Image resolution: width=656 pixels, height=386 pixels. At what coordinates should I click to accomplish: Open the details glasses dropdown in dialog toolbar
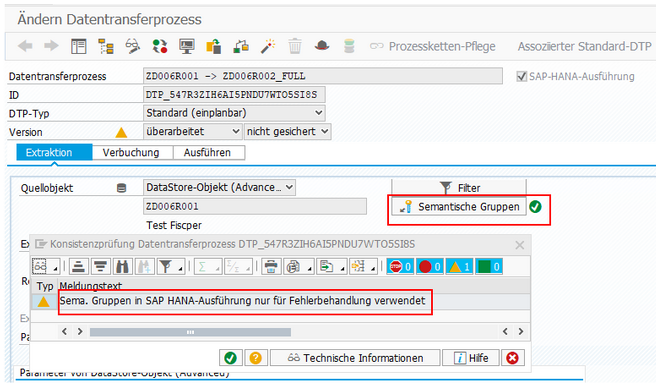pos(45,266)
